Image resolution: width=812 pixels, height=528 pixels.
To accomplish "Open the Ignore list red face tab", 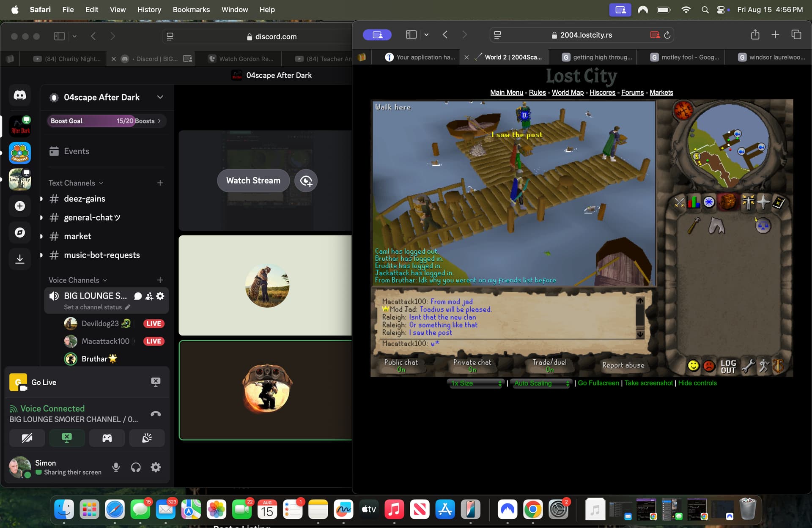I will 709,365.
